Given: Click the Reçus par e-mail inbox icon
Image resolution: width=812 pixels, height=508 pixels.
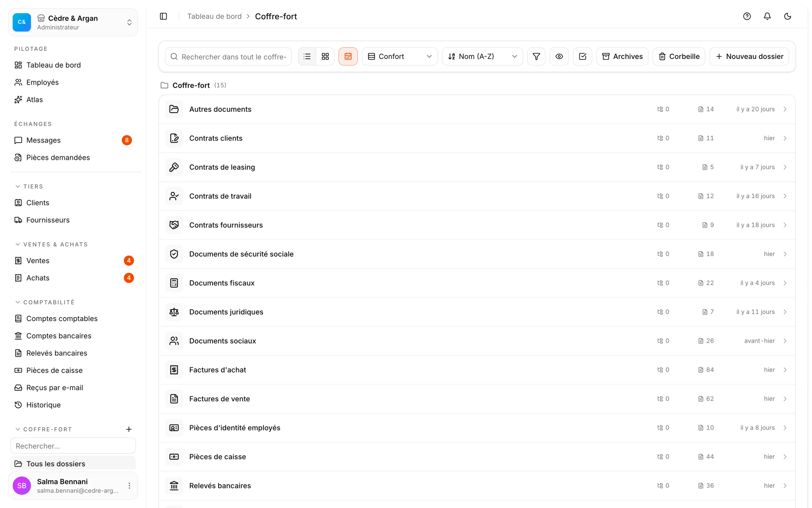Looking at the screenshot, I should 18,387.
